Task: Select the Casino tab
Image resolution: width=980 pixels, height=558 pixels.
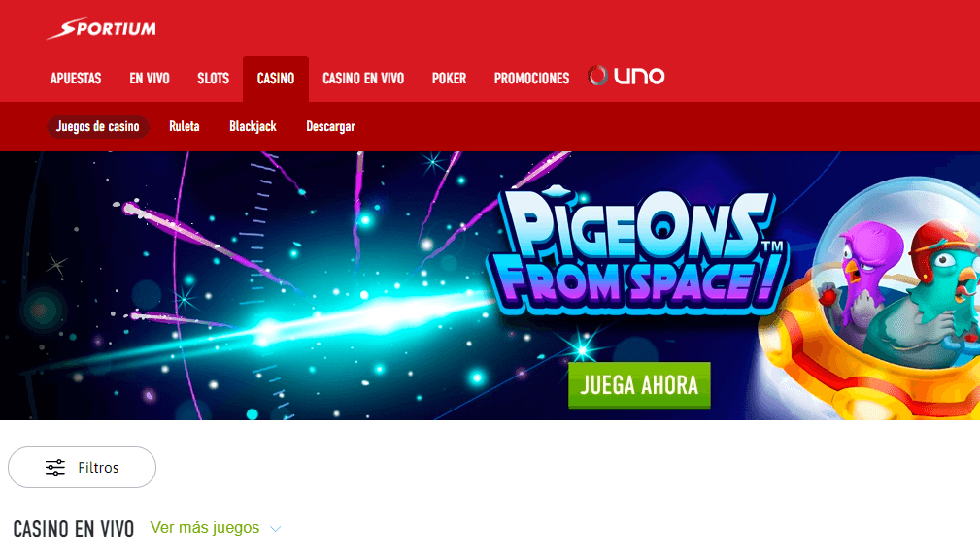Action: (276, 80)
